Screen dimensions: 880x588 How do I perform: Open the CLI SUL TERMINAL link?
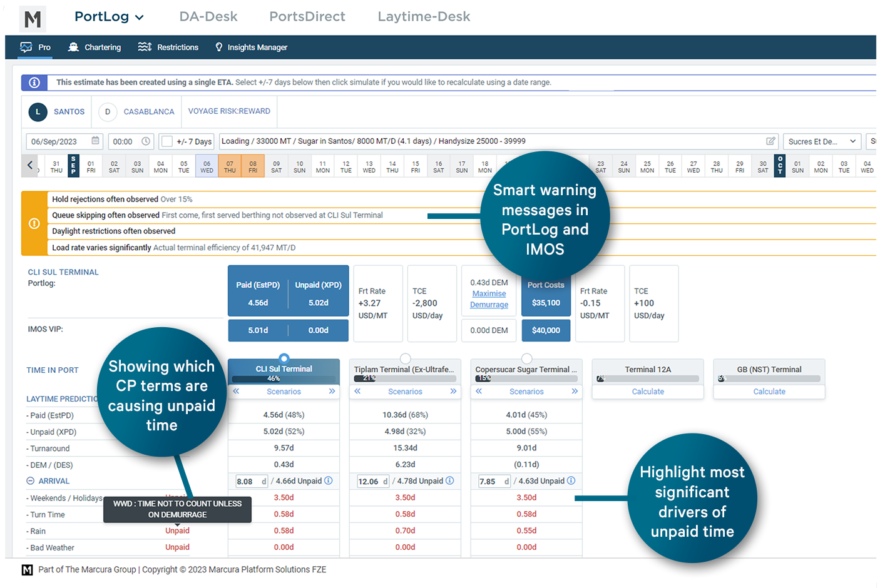(x=63, y=272)
